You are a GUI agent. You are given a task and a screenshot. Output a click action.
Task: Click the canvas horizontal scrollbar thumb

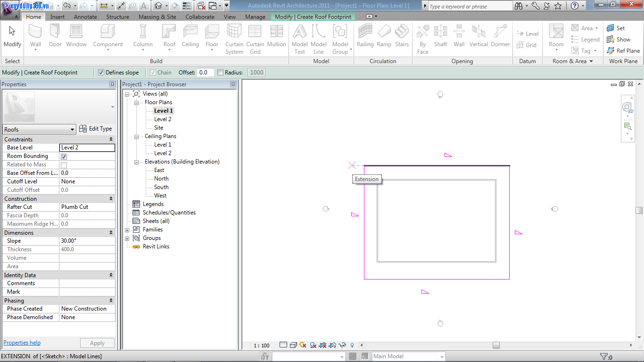(496, 345)
